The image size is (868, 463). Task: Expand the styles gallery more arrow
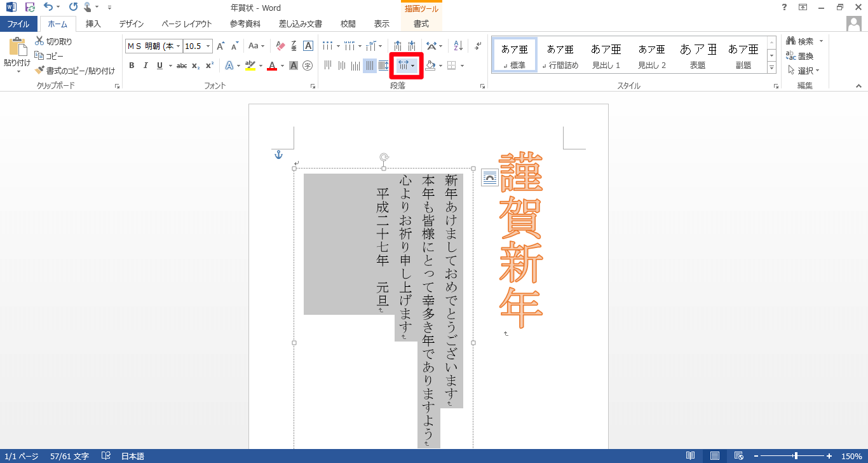pos(772,67)
